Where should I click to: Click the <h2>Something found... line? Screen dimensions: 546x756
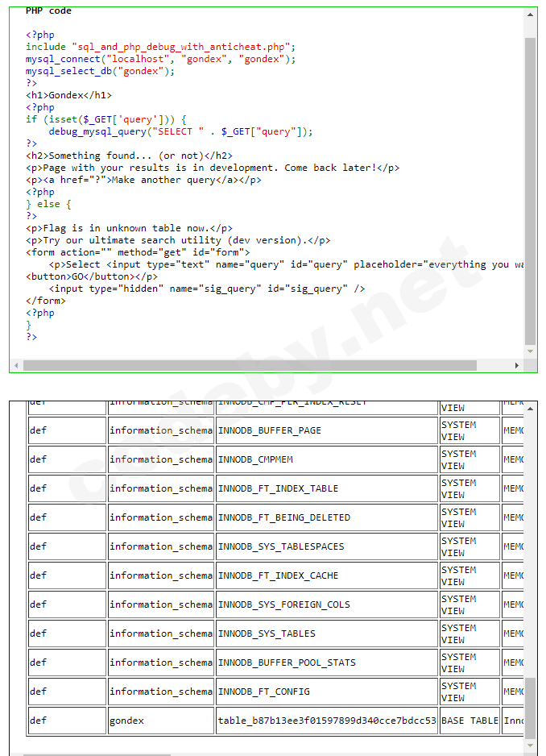coord(129,156)
